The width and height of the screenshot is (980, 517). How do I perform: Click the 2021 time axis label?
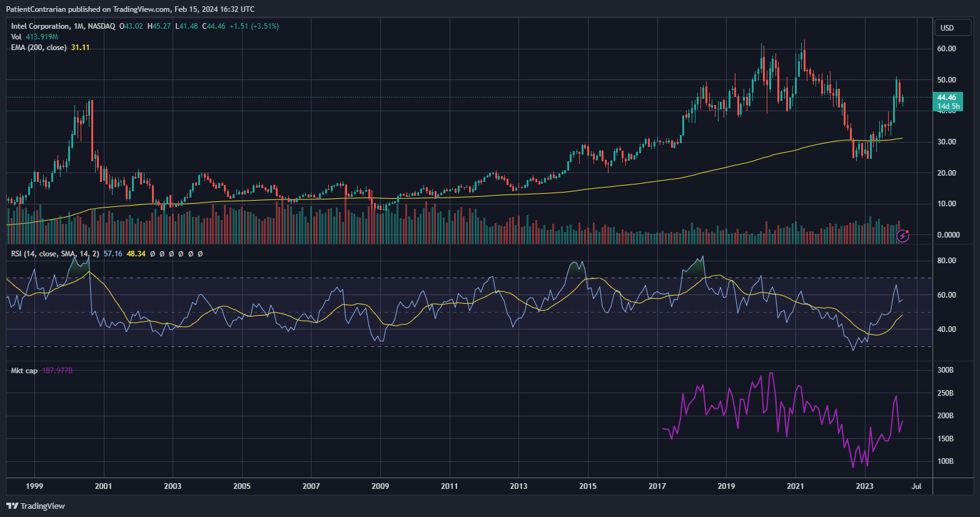[x=796, y=486]
